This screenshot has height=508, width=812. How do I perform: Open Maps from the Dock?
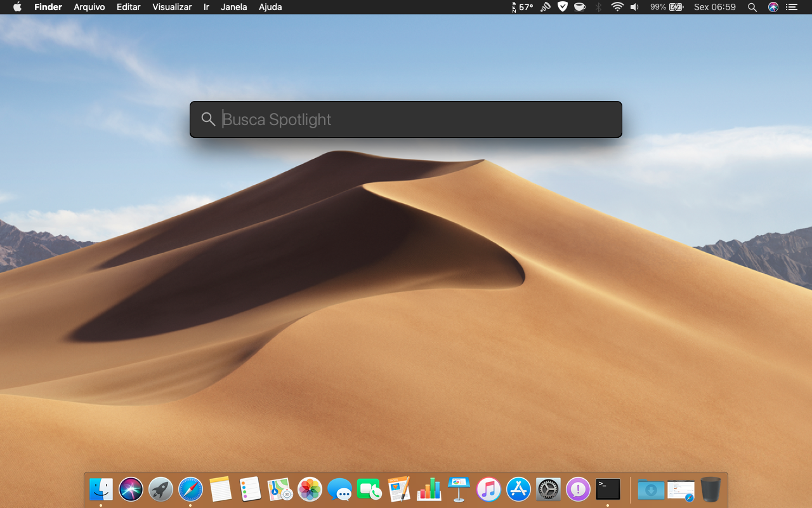[x=280, y=489]
